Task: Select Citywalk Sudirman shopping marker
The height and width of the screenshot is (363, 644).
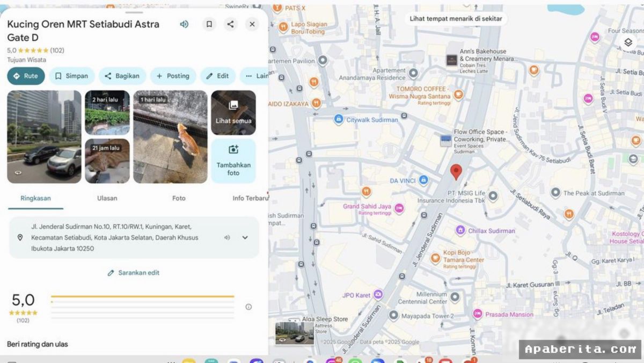Action: click(x=338, y=119)
